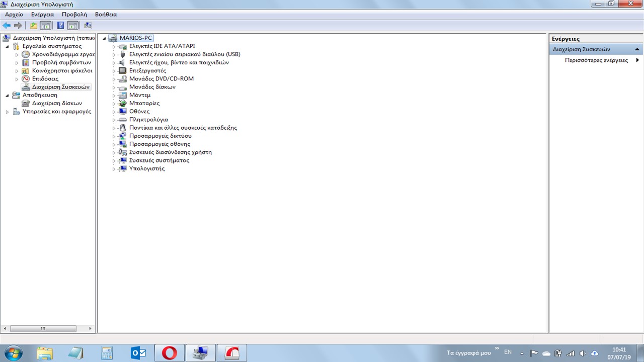Collapse the Αποθήκευση tree node
The height and width of the screenshot is (362, 644).
click(x=8, y=95)
